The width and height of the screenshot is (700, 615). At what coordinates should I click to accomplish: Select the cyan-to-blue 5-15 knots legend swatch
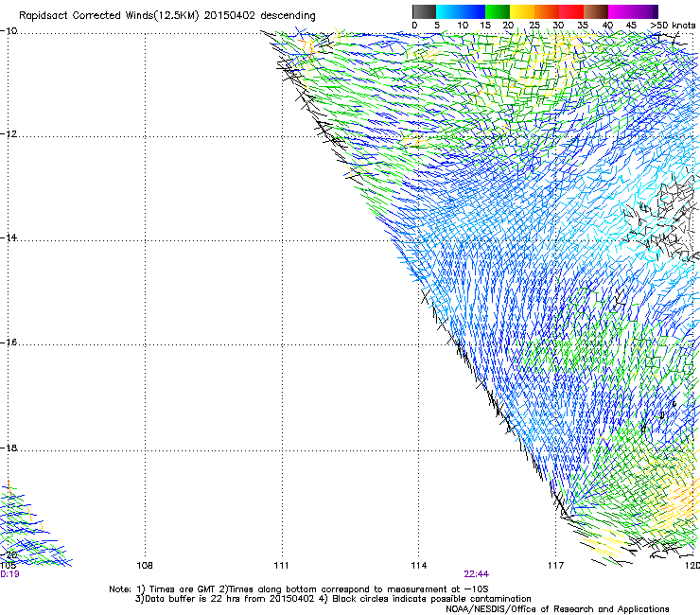[461, 11]
